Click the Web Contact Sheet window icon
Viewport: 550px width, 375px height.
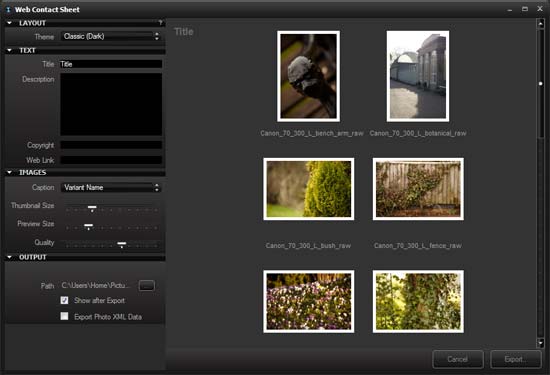point(8,9)
